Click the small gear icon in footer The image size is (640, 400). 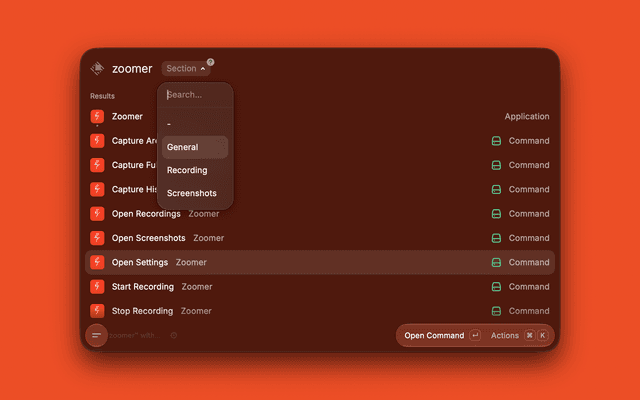coord(173,336)
